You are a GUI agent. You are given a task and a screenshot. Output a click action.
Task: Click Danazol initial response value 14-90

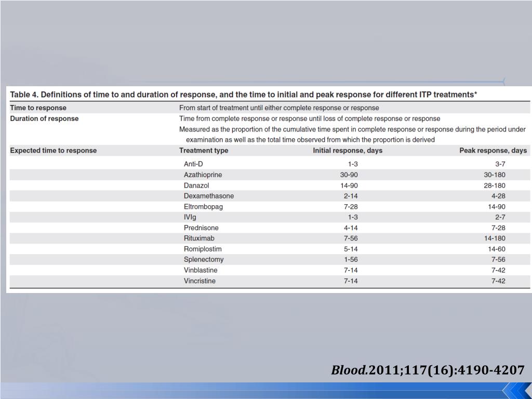point(349,185)
